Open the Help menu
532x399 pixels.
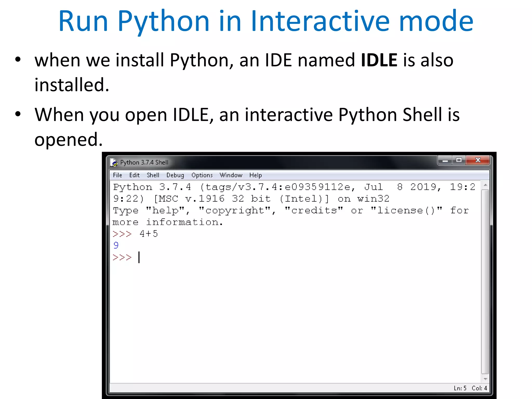click(x=255, y=175)
